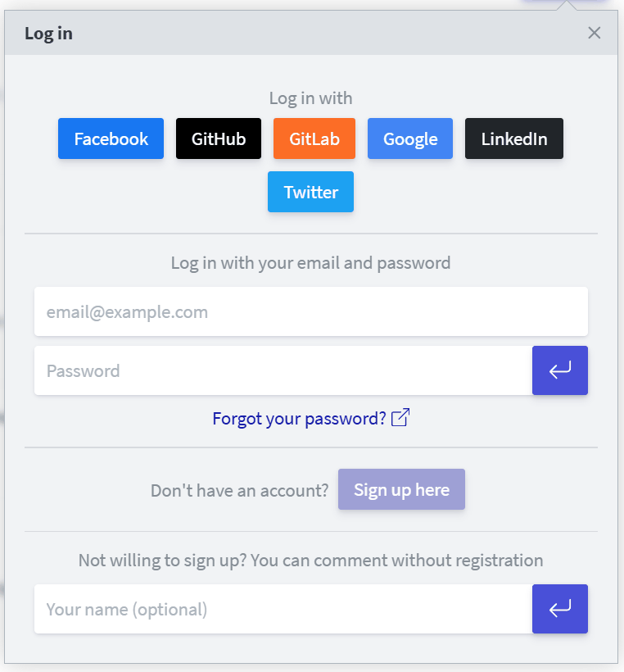
Task: Choose GitHub as login provider
Action: [x=219, y=138]
